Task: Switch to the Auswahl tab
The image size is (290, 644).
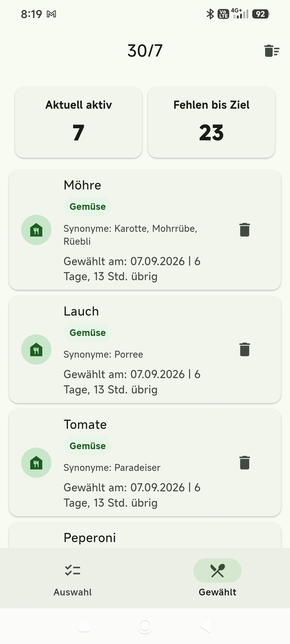Action: coord(73,578)
